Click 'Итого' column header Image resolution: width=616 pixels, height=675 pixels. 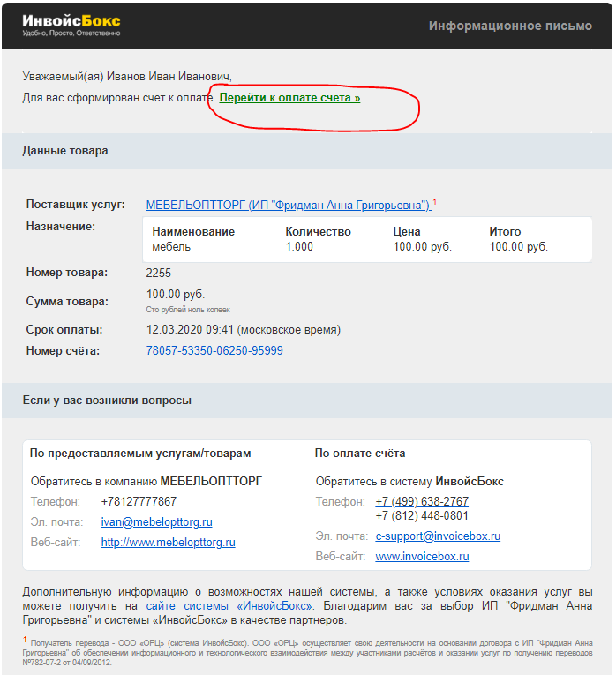click(505, 231)
